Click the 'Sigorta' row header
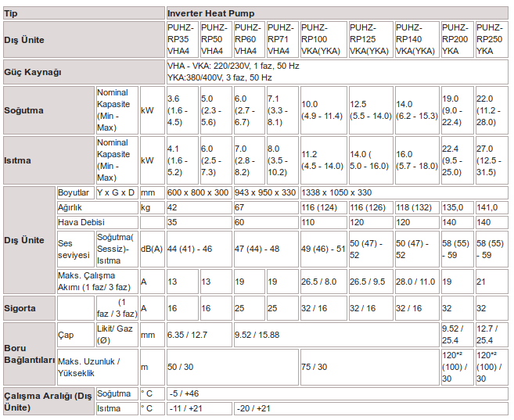514x420 pixels. 29,308
